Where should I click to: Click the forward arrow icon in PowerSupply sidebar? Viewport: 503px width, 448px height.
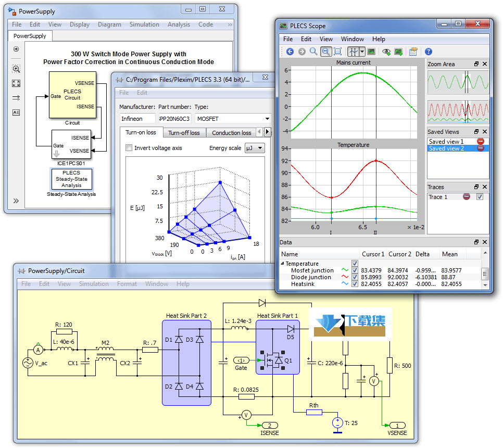pos(16,49)
